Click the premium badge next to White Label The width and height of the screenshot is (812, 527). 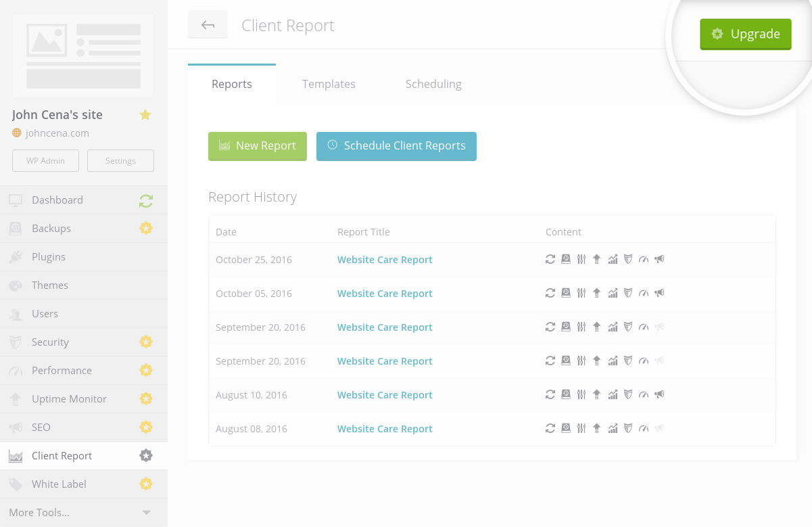(x=146, y=484)
